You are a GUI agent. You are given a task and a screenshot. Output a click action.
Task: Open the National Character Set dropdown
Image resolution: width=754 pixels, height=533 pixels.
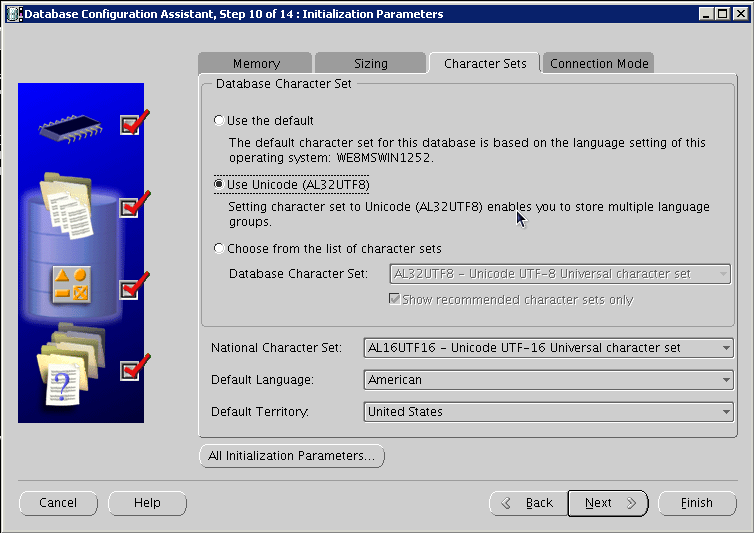tap(549, 348)
